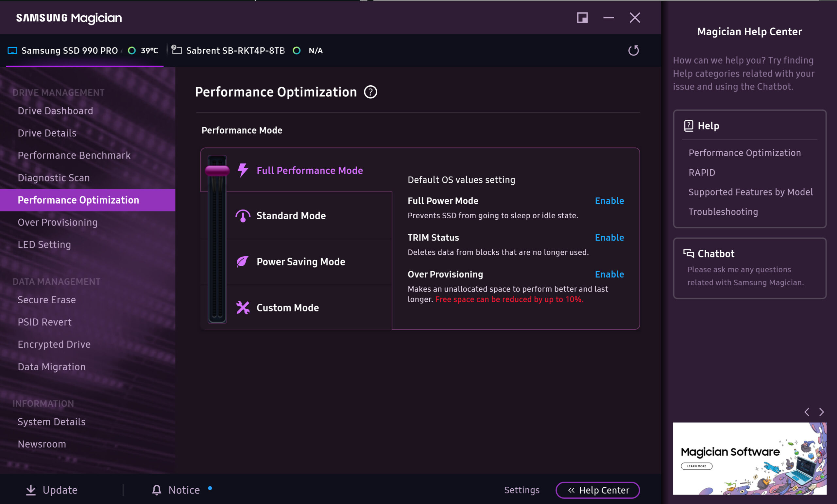
Task: Switch to Sabrent SB-RKT4P-8TB drive tab
Action: (x=235, y=51)
